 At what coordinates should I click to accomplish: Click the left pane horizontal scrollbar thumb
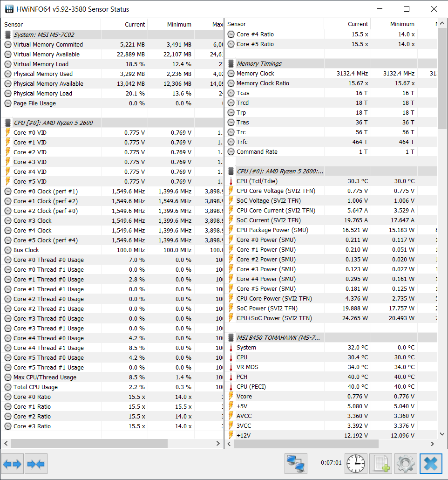pyautogui.click(x=89, y=443)
